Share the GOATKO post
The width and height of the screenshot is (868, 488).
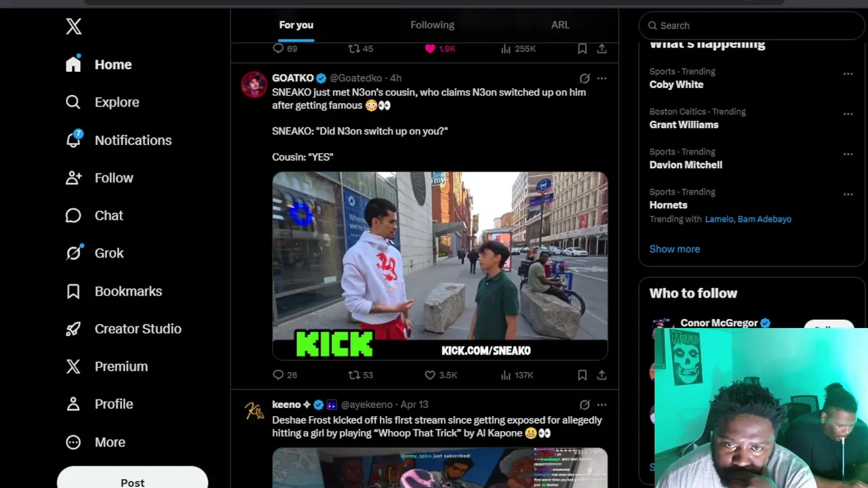coord(601,375)
